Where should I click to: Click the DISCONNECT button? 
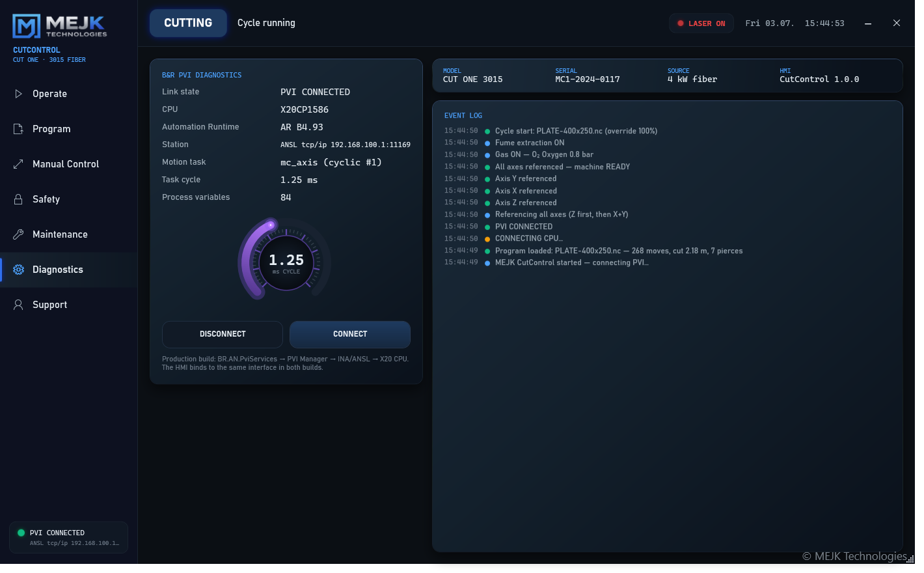[223, 334]
